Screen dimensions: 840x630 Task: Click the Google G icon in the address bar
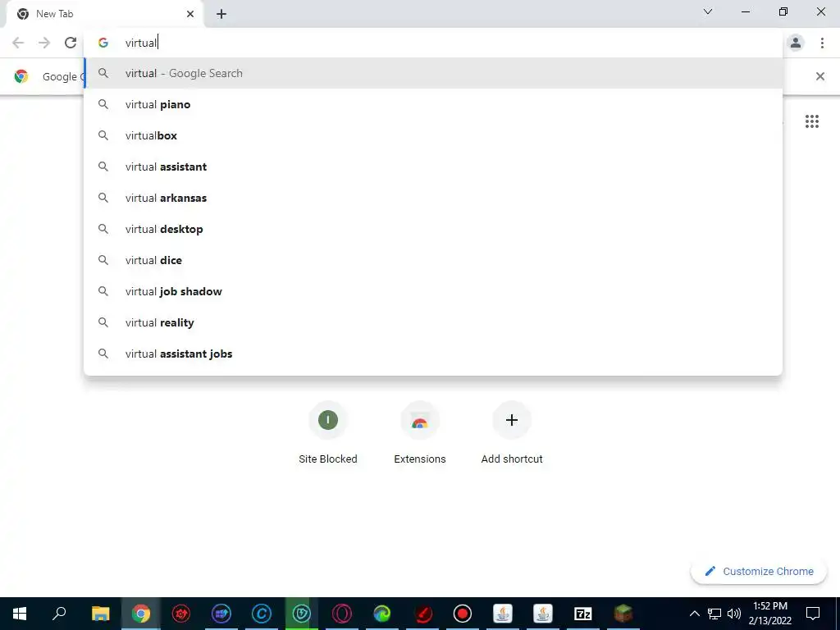(x=103, y=43)
